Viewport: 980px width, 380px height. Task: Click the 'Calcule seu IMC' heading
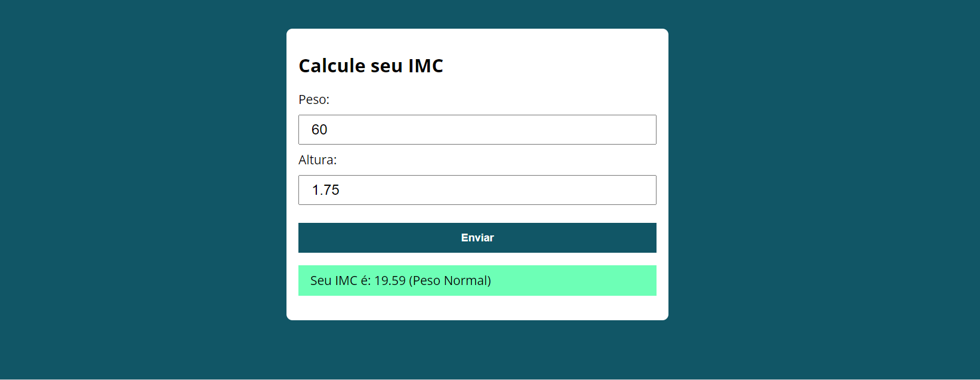[x=371, y=66]
